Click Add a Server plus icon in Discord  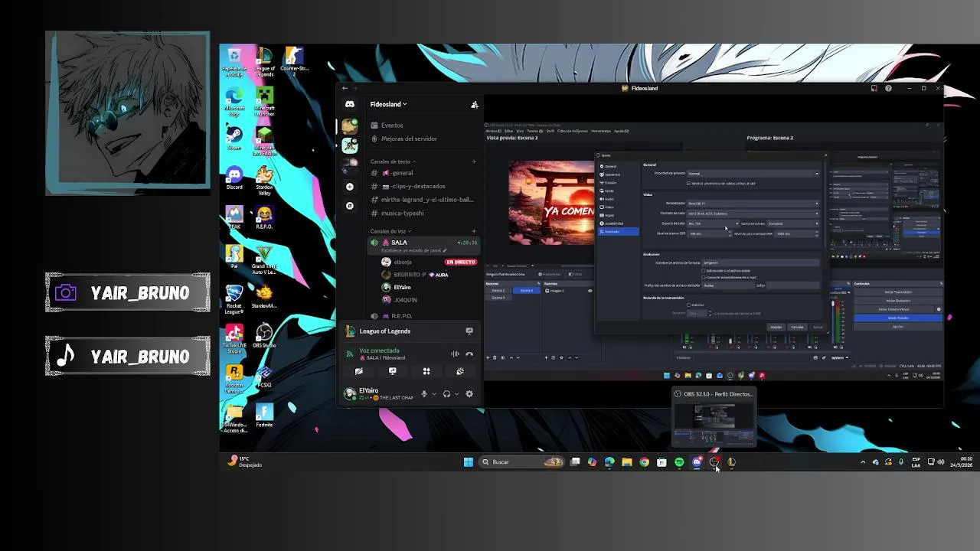coord(350,187)
